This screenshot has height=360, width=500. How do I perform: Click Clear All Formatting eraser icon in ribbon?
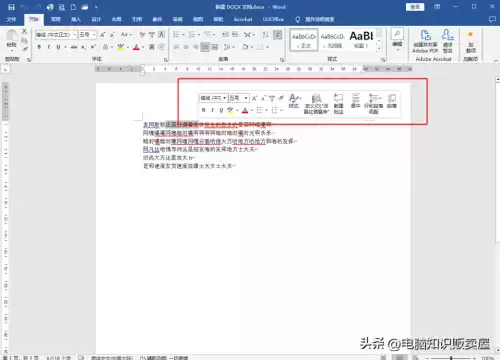[x=142, y=35]
